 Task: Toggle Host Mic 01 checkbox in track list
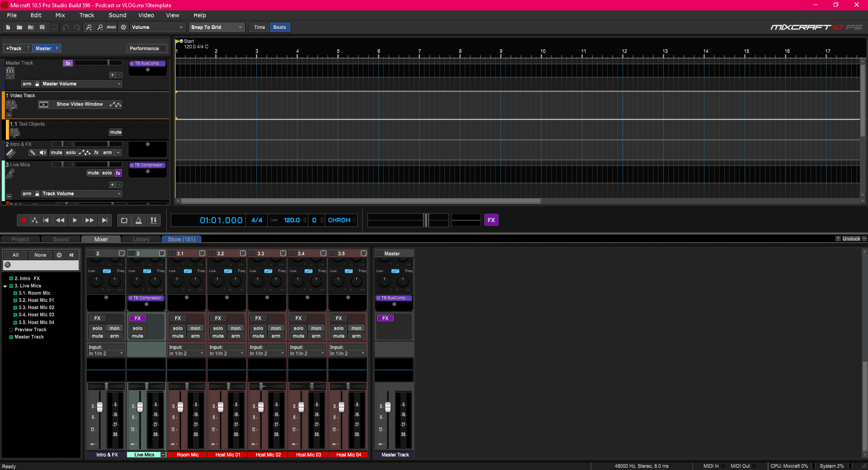pos(15,301)
